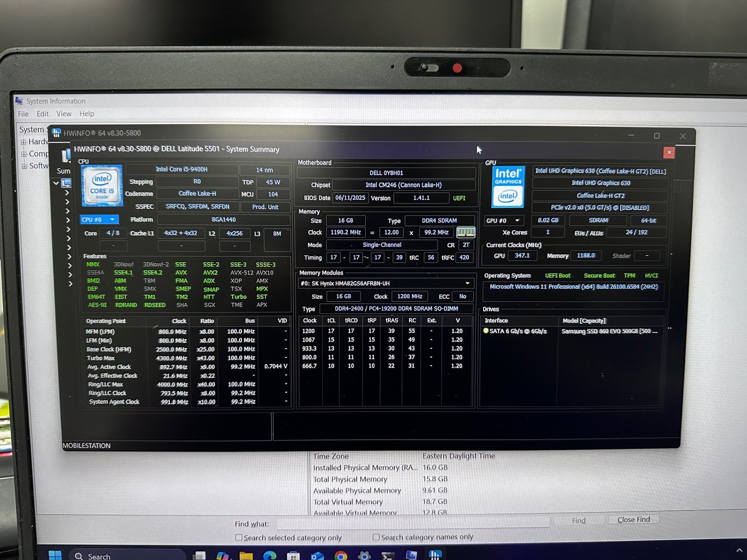Enable Search selected category only
The height and width of the screenshot is (560, 747).
(239, 538)
